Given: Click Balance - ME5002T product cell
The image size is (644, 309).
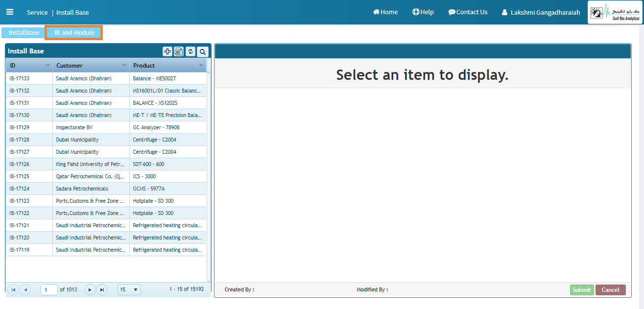Looking at the screenshot, I should [168, 78].
